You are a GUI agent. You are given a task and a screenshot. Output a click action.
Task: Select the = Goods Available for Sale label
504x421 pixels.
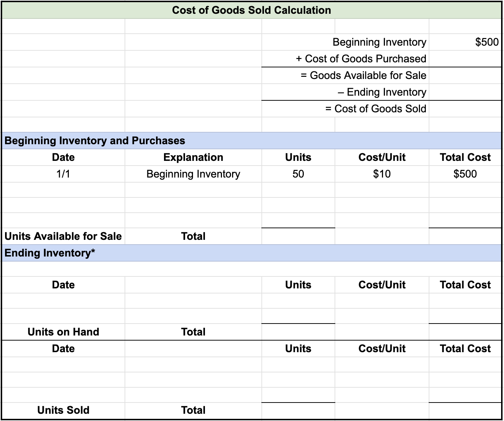pyautogui.click(x=364, y=75)
